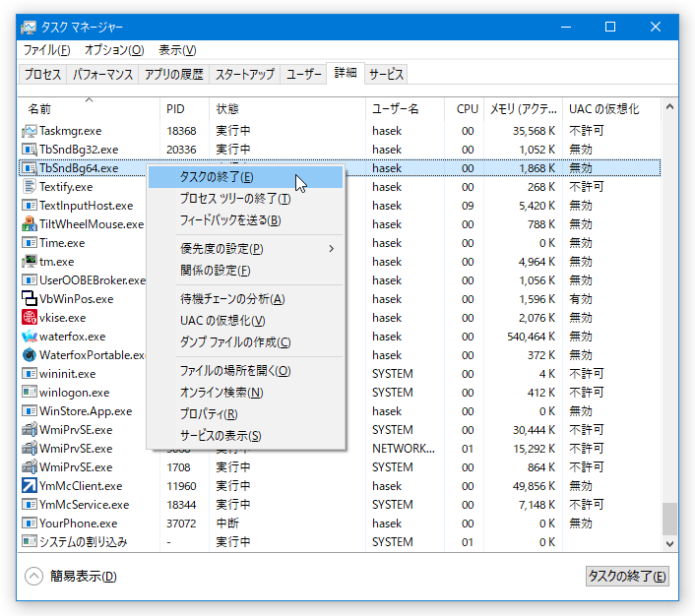Click the Time.exe icon
This screenshot has height=616, width=695.
click(x=30, y=243)
